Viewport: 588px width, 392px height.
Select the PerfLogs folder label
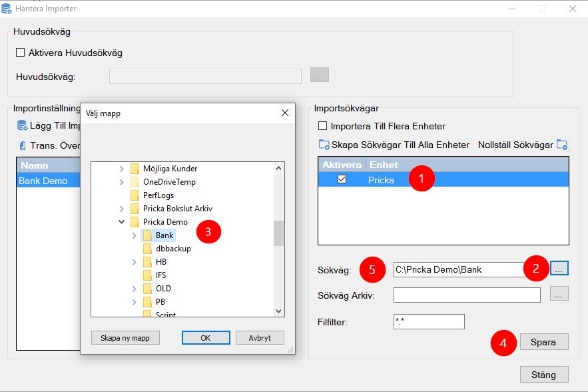coord(158,195)
